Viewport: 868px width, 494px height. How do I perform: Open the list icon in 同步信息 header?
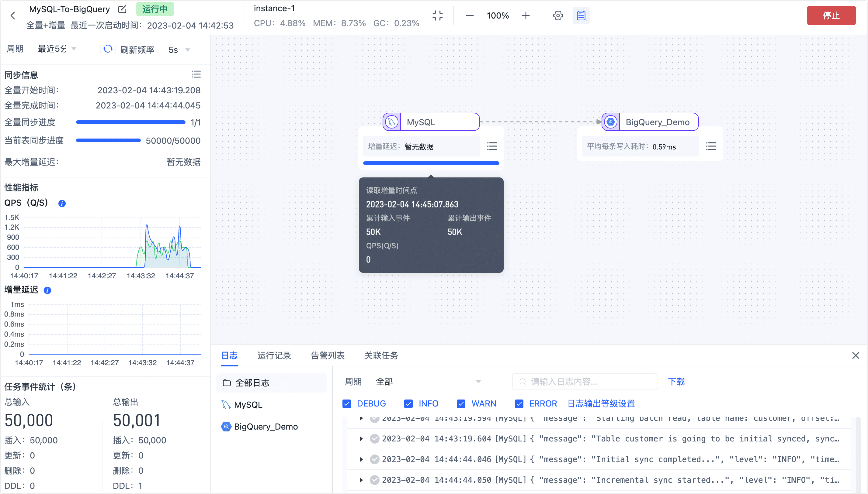196,74
